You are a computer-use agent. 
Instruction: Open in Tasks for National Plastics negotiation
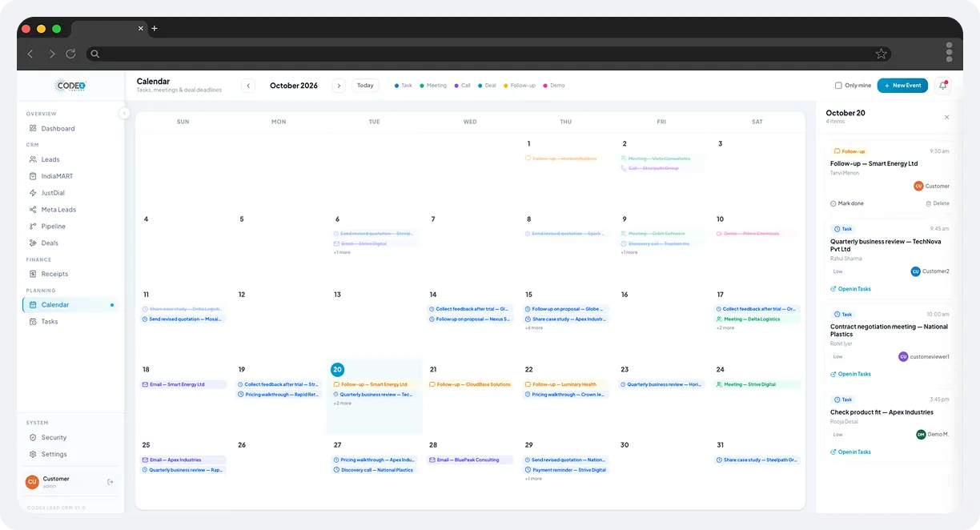tap(850, 374)
